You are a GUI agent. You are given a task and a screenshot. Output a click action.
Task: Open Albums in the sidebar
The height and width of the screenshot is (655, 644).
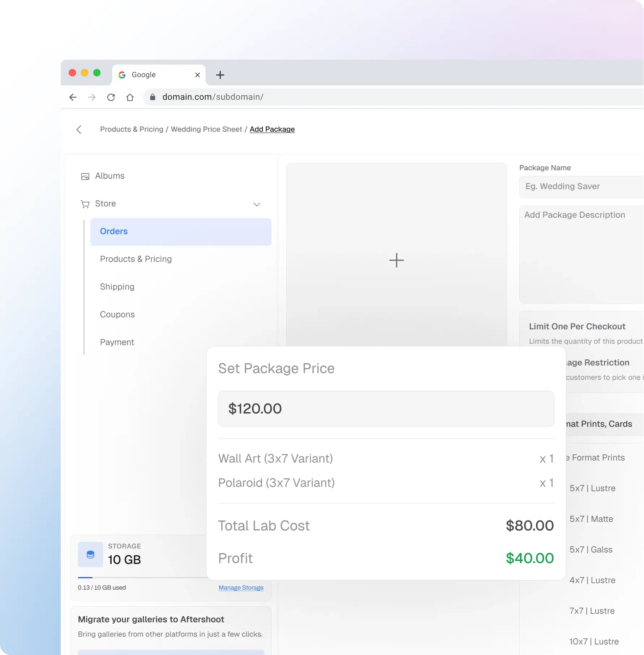[x=110, y=176]
